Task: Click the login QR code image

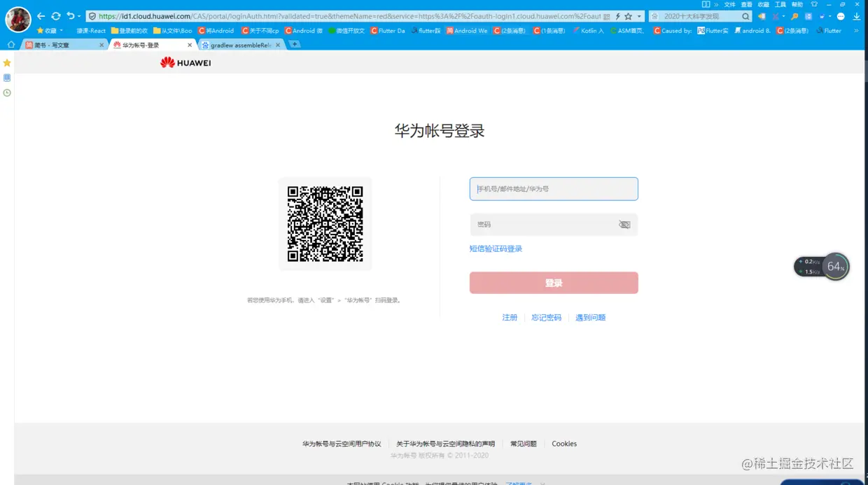Action: [325, 224]
